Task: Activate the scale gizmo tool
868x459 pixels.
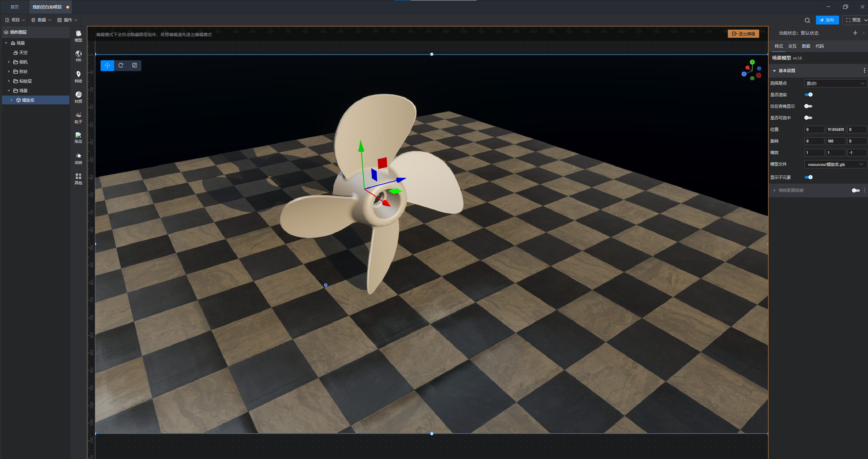Action: tap(134, 65)
